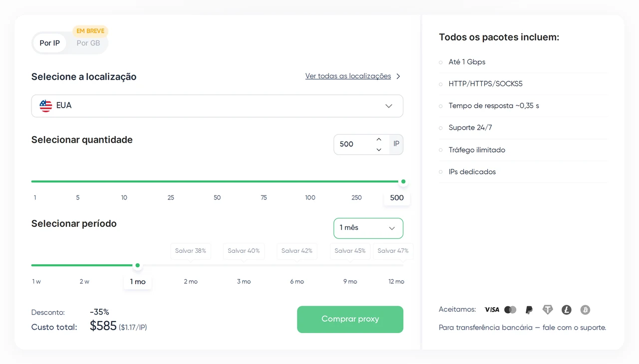Choose the 1 w period
639x364 pixels.
36,282
